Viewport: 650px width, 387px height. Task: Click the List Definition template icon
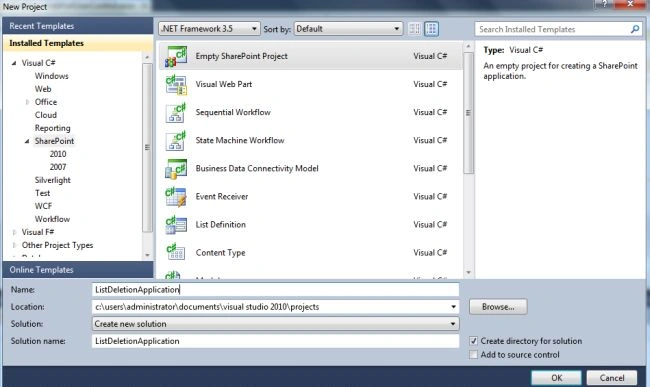[176, 225]
